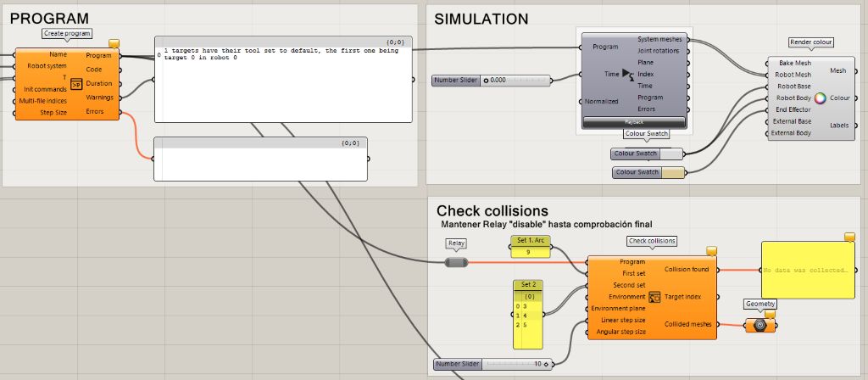
Task: Click the End Effector input
Action: pyautogui.click(x=793, y=109)
